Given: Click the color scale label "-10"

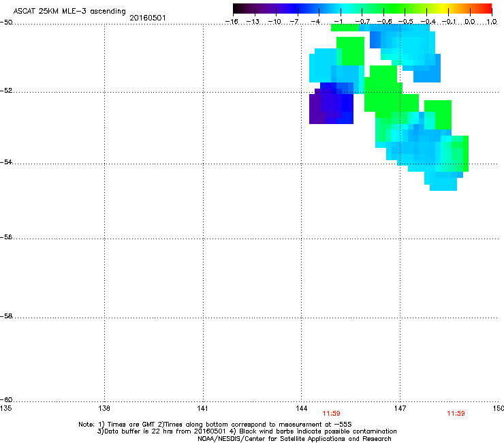Looking at the screenshot, I should click(x=274, y=22).
